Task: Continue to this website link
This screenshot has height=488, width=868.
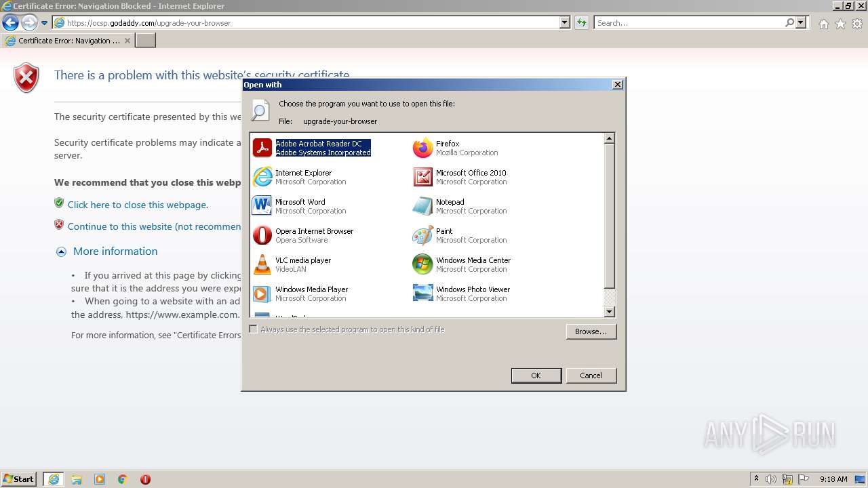Action: (154, 226)
